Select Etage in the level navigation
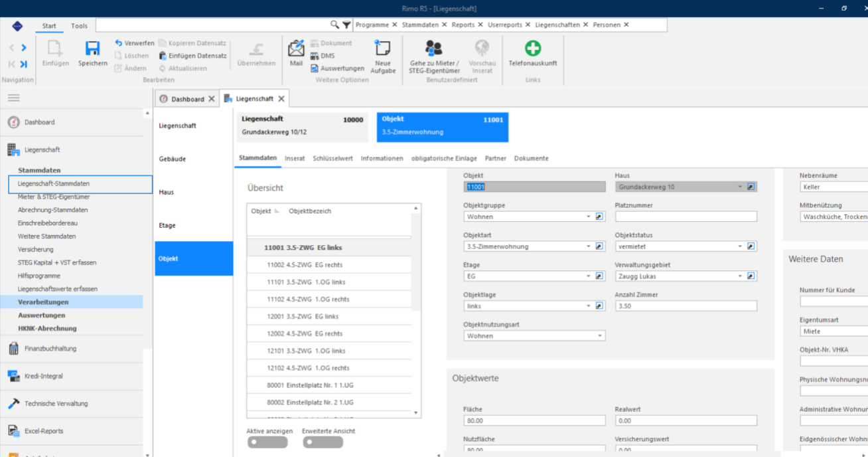 point(194,225)
